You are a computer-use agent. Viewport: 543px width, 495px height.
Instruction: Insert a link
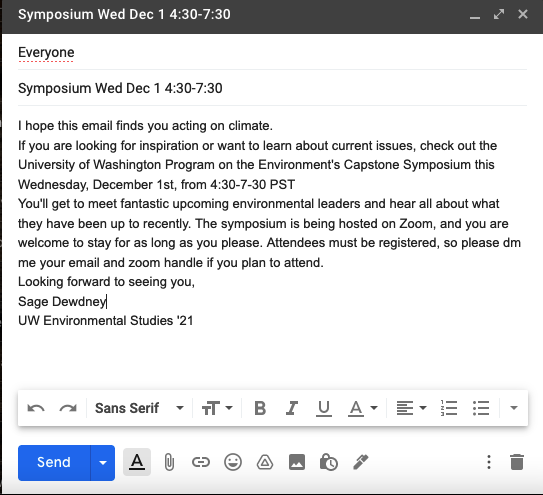tap(201, 462)
